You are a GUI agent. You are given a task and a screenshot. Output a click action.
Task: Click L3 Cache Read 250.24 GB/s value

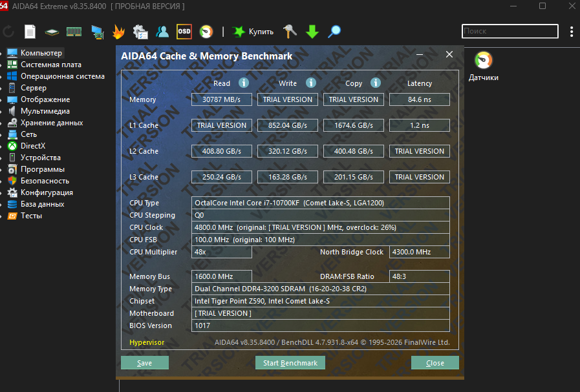point(222,177)
